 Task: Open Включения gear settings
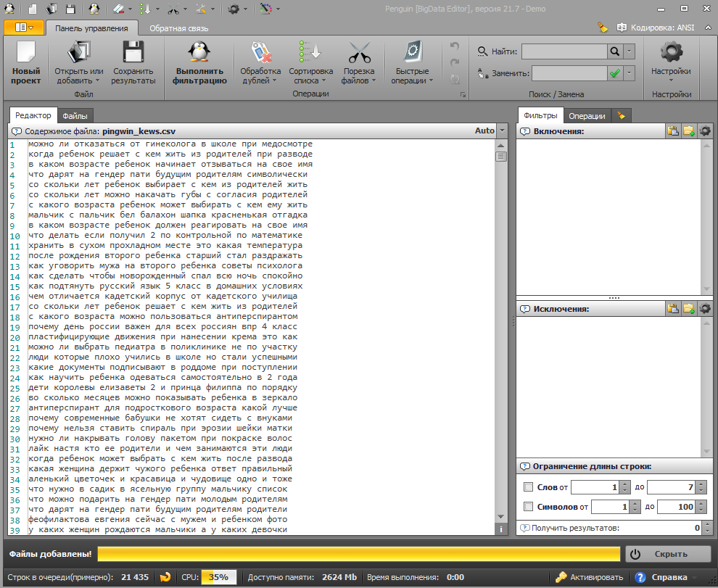pos(705,131)
